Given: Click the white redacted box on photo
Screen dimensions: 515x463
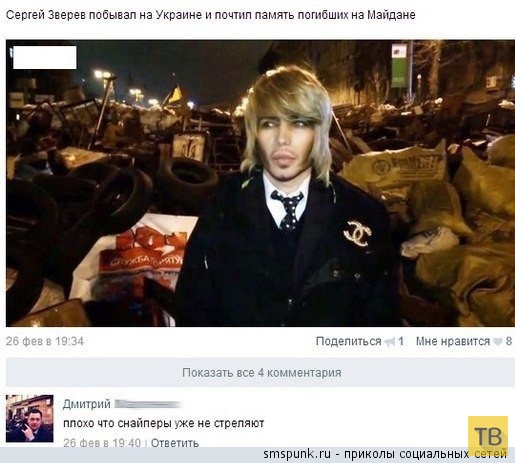Looking at the screenshot, I should click(45, 57).
